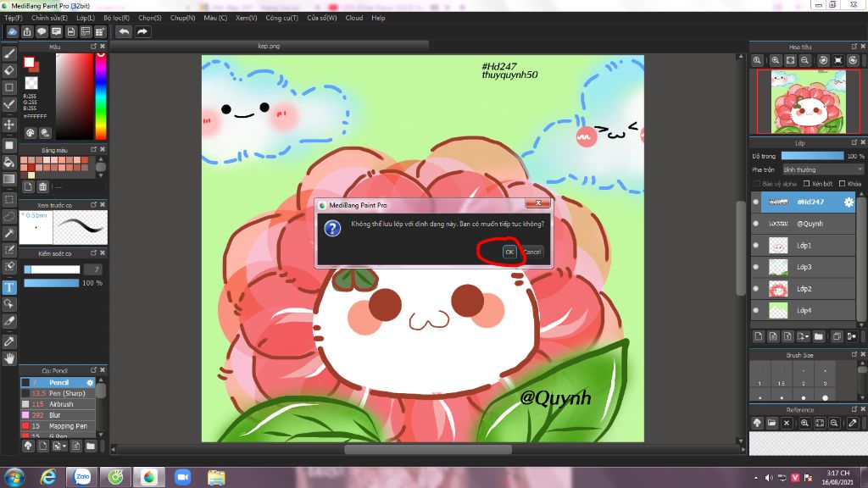Click the Redo arrow in the toolbar

(x=142, y=31)
